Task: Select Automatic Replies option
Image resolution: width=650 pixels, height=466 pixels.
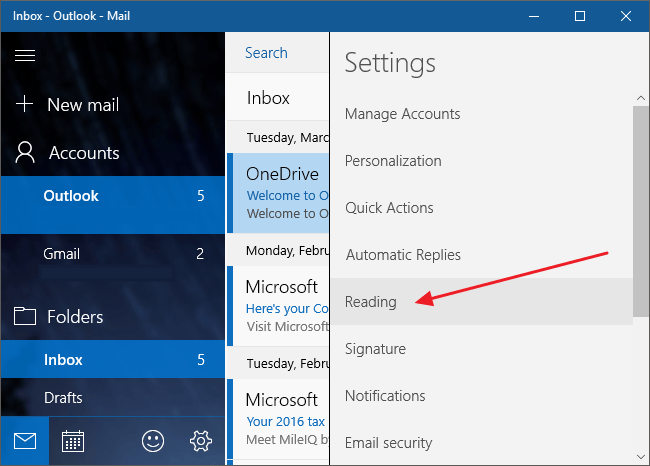Action: (403, 255)
